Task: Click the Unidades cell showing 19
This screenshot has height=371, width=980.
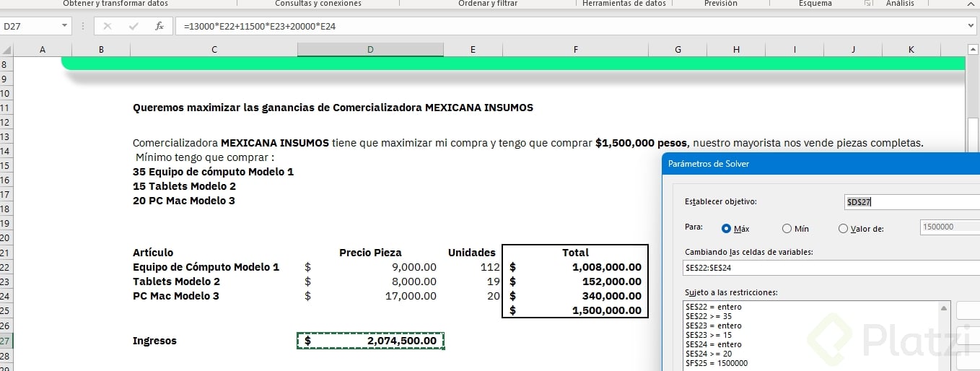Action: pos(473,281)
